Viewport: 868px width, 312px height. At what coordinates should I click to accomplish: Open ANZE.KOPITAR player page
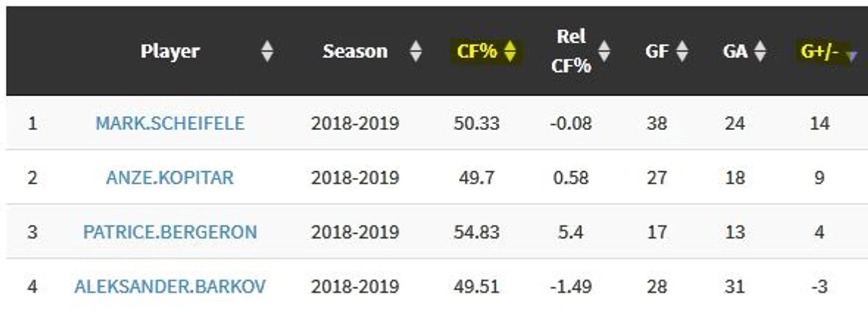170,178
